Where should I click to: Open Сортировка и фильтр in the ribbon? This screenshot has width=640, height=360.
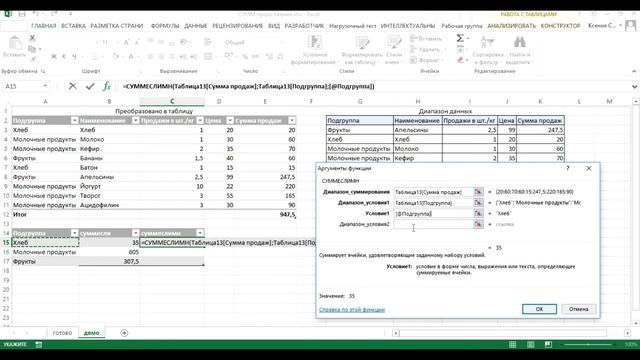(x=488, y=50)
